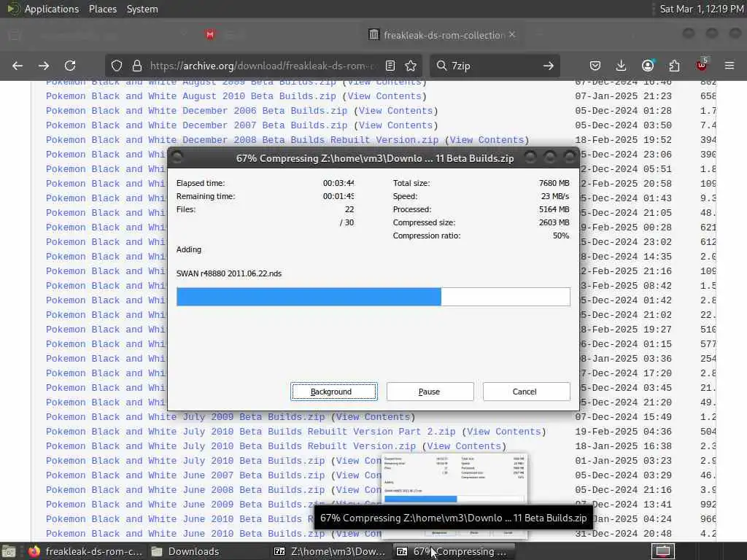Open the Applications menu logo icon
Screen dimensions: 747x560
click(x=13, y=9)
